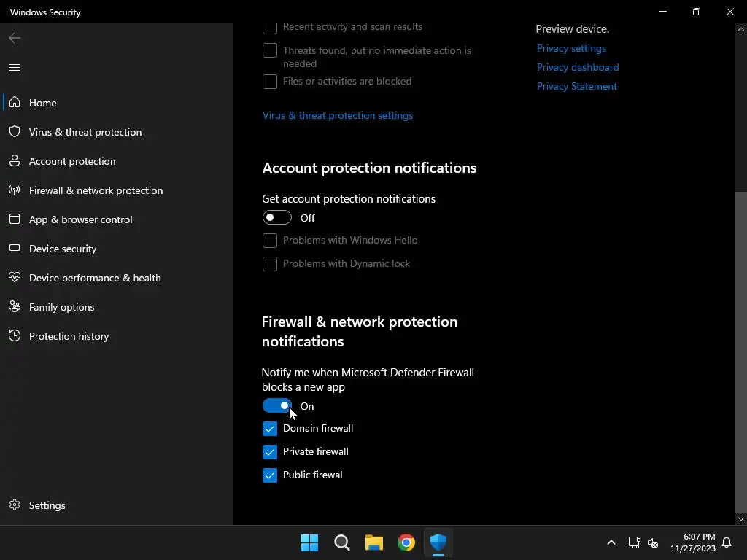Uncheck Public firewall checkbox
This screenshot has height=560, width=747.
coord(270,475)
